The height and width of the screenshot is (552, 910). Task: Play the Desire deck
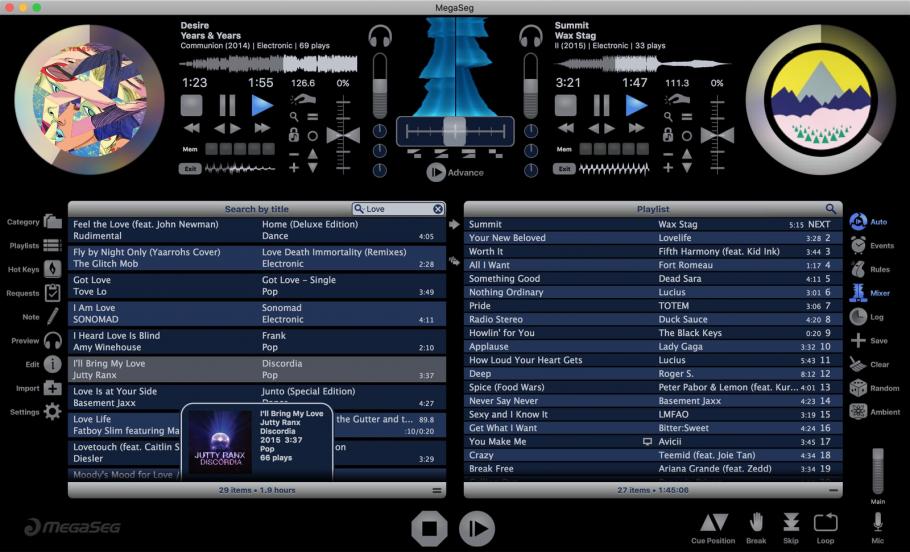tap(262, 106)
